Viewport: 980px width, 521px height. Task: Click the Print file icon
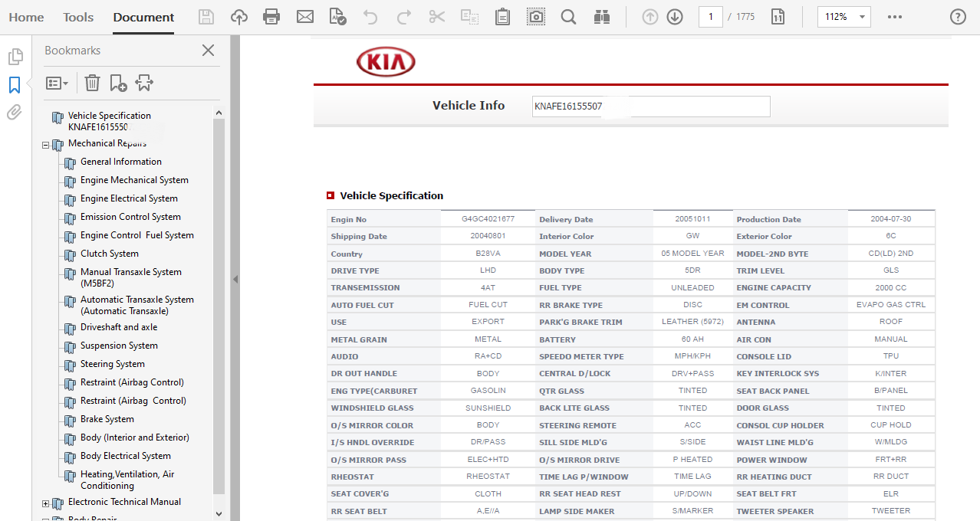click(x=271, y=17)
